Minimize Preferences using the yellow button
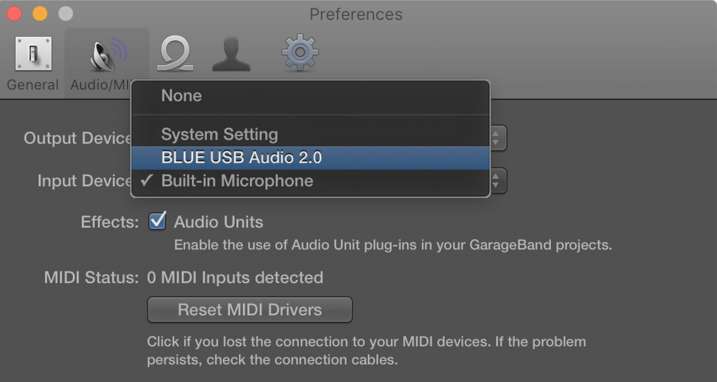The height and width of the screenshot is (382, 717). [40, 14]
